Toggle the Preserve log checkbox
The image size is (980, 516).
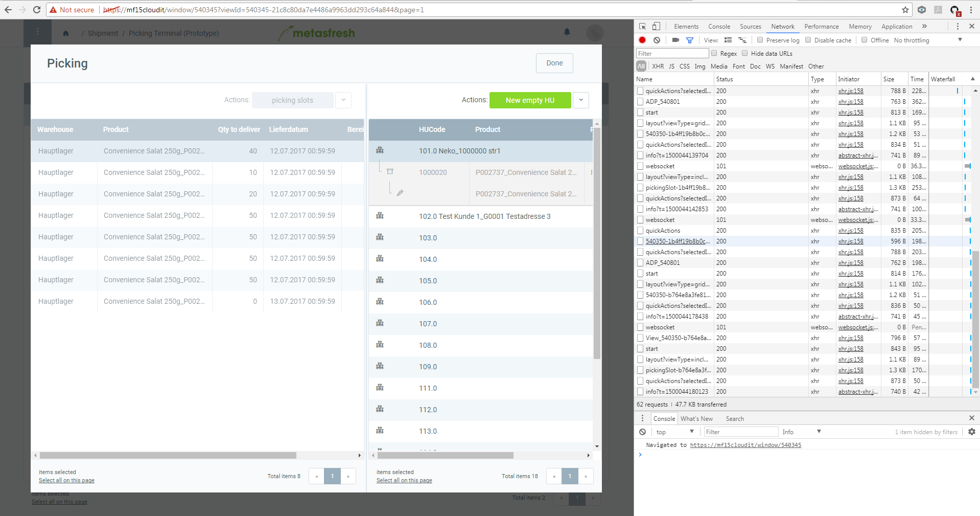[760, 40]
